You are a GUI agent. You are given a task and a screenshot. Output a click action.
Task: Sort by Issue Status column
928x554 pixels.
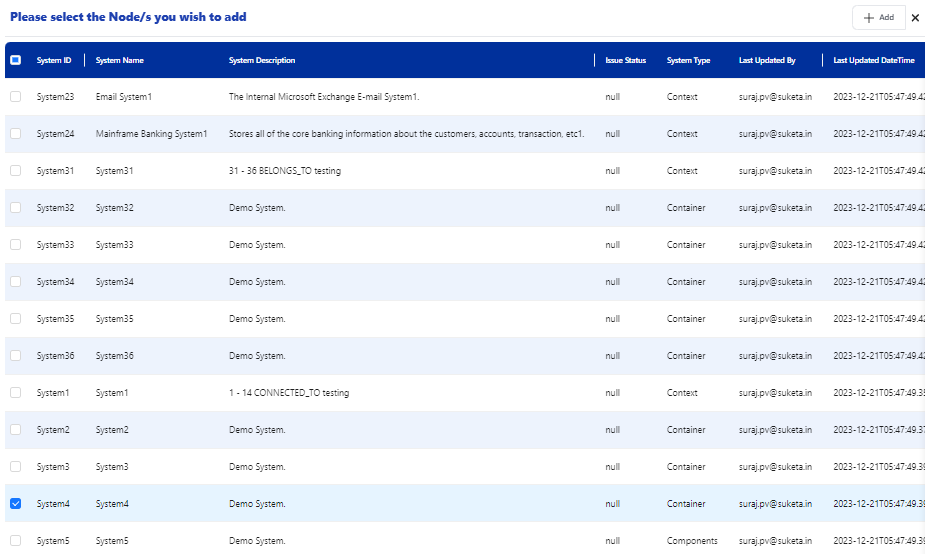click(x=626, y=61)
